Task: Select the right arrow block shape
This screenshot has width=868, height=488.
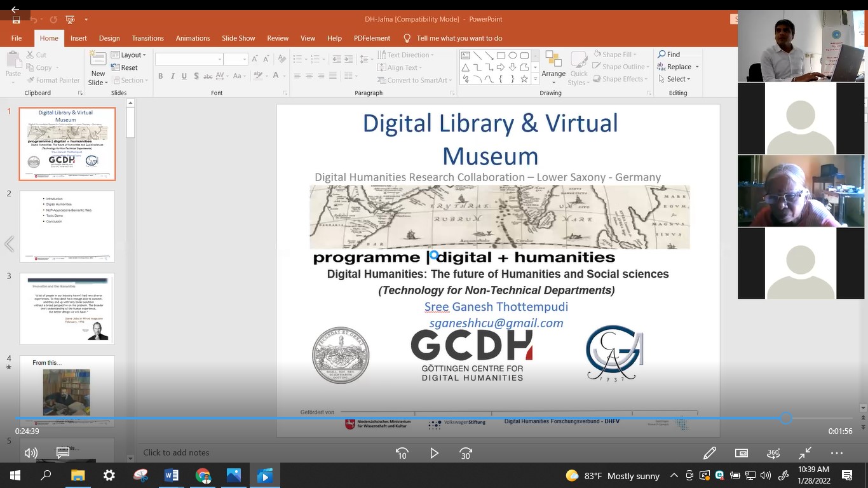Action: pos(501,67)
